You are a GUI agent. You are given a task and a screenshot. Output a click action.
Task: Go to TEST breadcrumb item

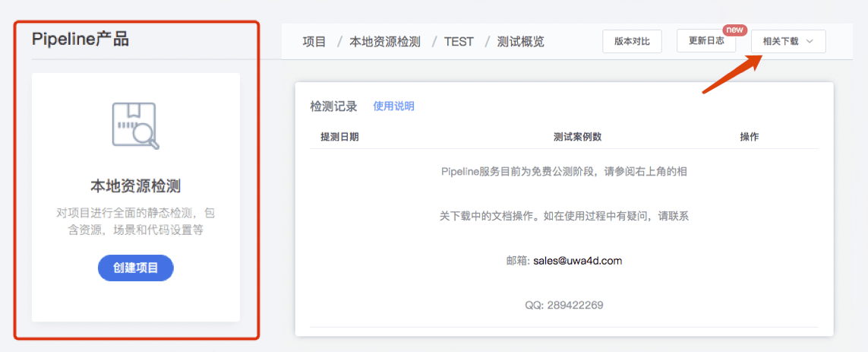tap(459, 42)
